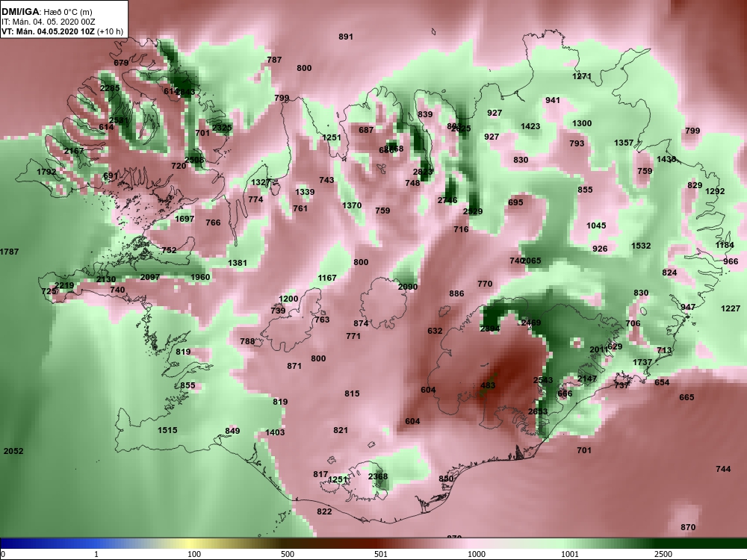Click the map value 2285
This screenshot has height=560, width=747.
(x=110, y=88)
